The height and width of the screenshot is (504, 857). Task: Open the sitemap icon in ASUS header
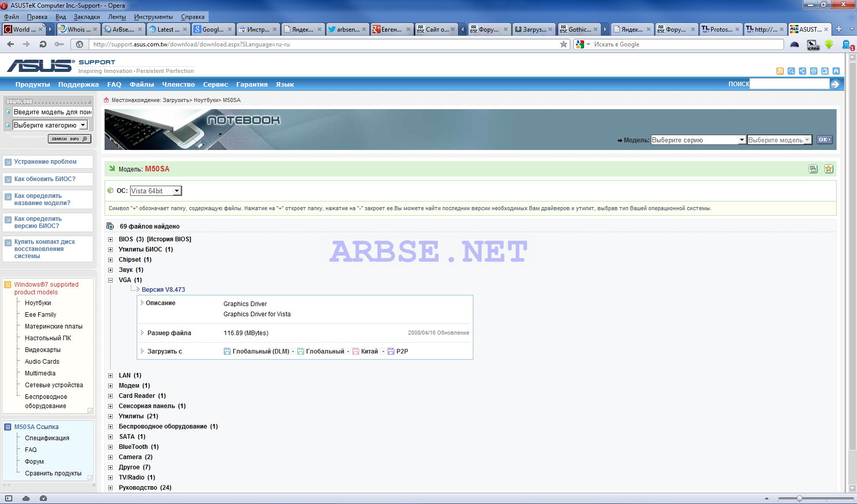click(802, 71)
